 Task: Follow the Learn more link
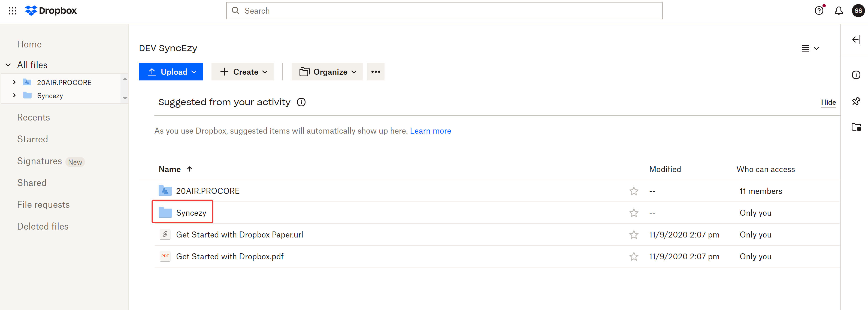tap(430, 131)
